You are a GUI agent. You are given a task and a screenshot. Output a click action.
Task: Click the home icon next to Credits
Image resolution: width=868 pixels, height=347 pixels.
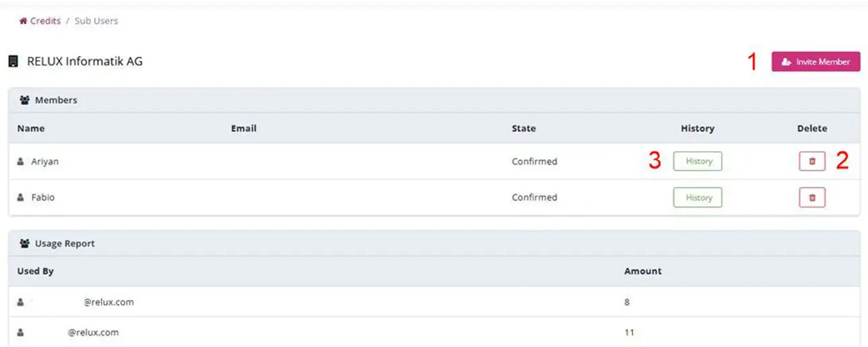coord(23,21)
